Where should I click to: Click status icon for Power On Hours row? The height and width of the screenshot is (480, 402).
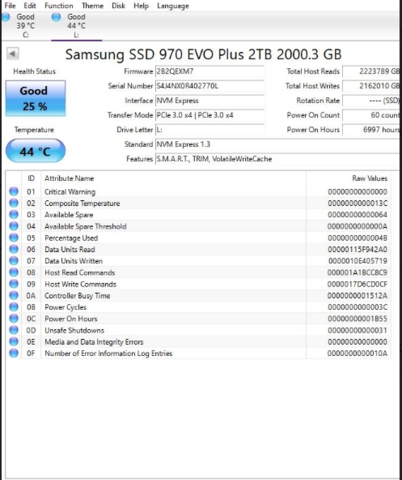point(14,319)
